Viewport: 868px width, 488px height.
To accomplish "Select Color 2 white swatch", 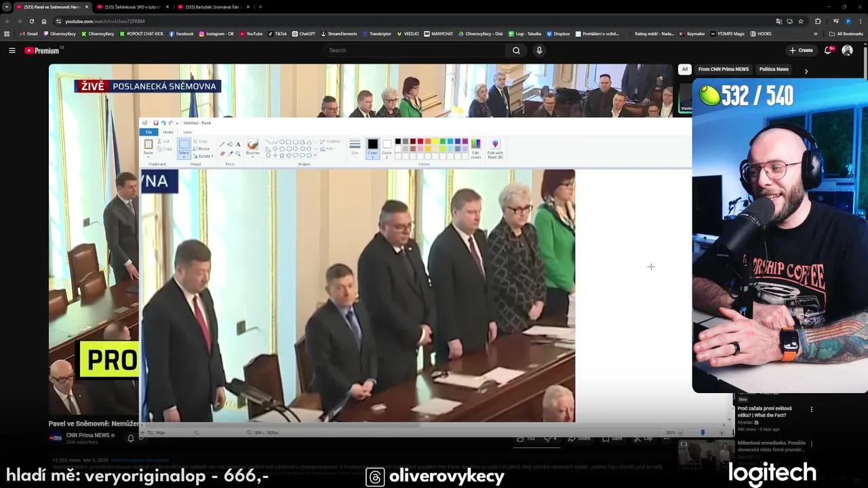I will [387, 147].
